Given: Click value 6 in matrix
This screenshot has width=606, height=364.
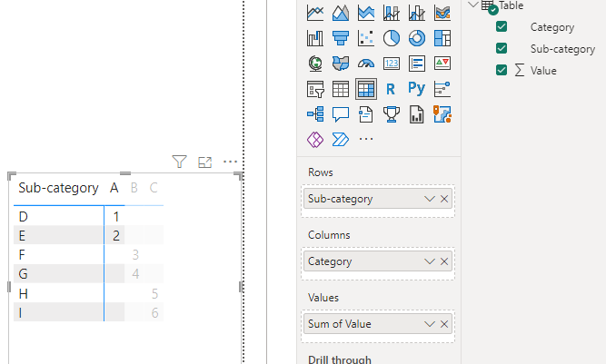Looking at the screenshot, I should coord(154,312).
